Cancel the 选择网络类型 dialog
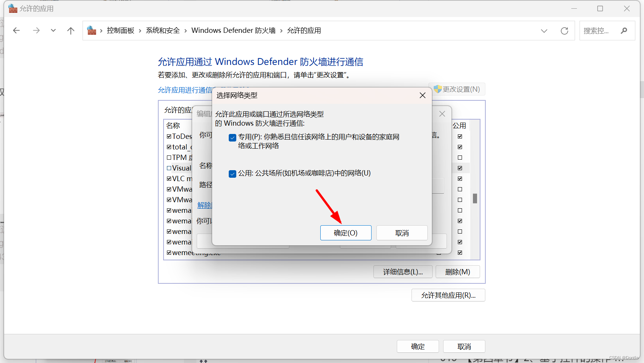The width and height of the screenshot is (644, 363). pos(402,233)
